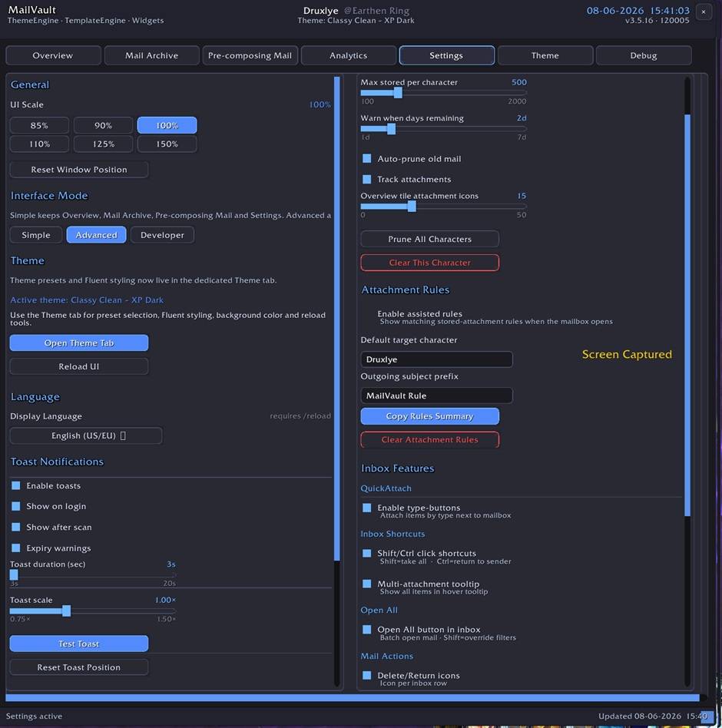Screen dimensions: 722x728
Task: Click the "requires /reload" note
Action: (x=300, y=416)
